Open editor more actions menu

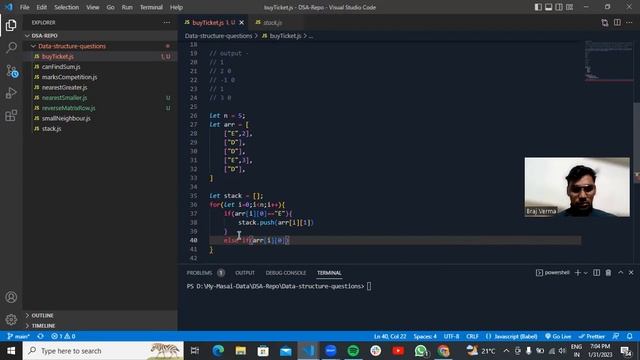[629, 22]
